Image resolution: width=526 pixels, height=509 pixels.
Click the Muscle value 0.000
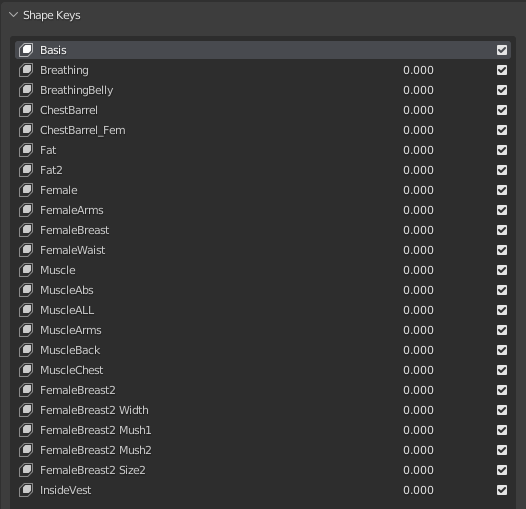(x=418, y=270)
